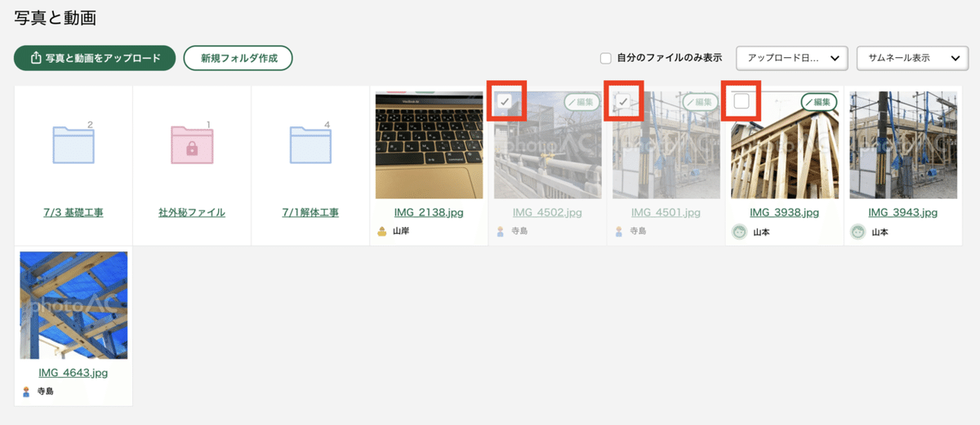Image resolution: width=980 pixels, height=425 pixels.
Task: Click the IMG_3938.jpg wood frame thumbnail
Action: click(x=785, y=145)
